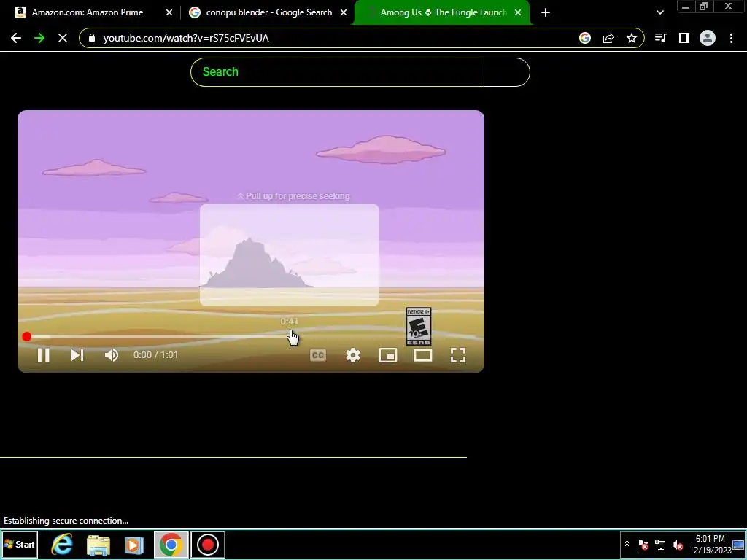Open Windows Start menu

pos(20,544)
